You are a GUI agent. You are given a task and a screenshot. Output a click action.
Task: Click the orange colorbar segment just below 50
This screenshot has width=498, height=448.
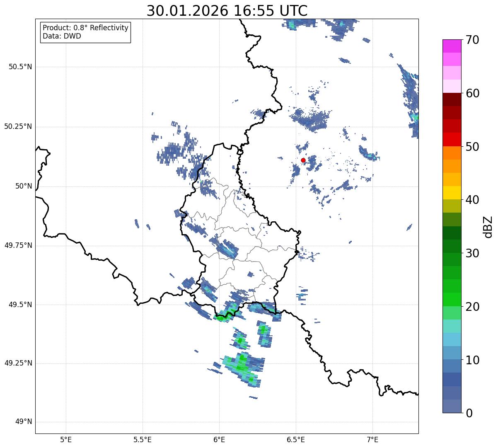point(452,153)
